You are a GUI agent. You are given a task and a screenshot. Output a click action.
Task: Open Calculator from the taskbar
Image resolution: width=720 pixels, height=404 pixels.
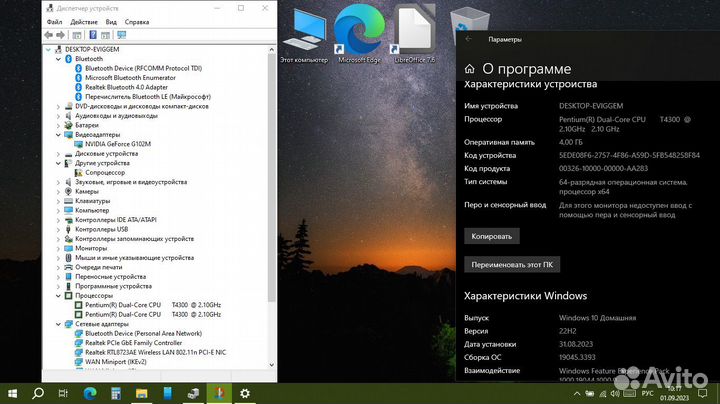116,393
